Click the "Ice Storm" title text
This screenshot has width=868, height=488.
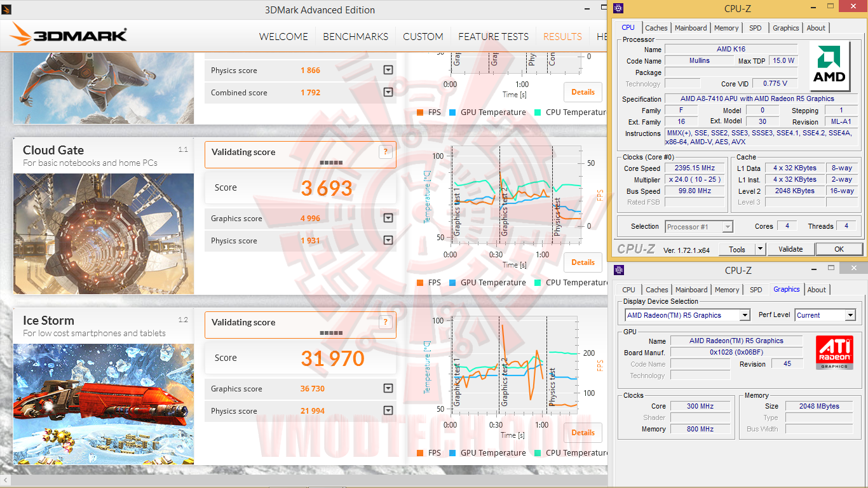(x=48, y=321)
